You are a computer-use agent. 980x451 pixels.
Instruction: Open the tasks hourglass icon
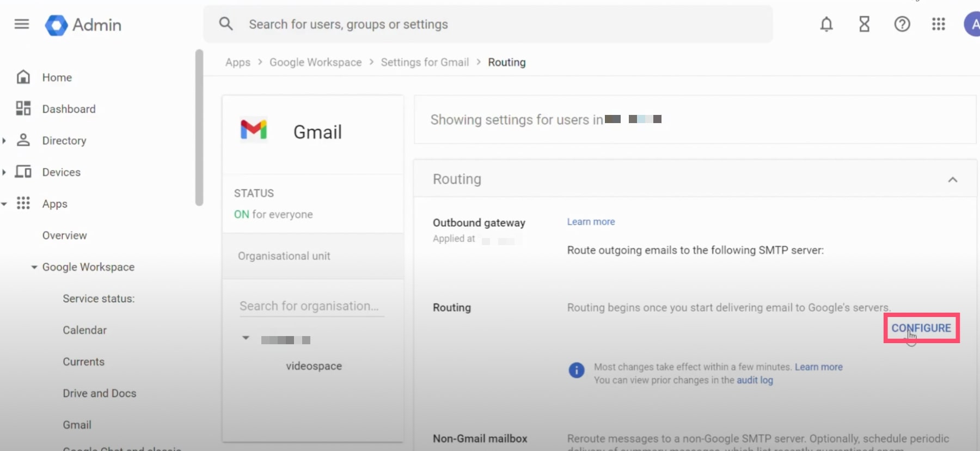[x=864, y=24]
